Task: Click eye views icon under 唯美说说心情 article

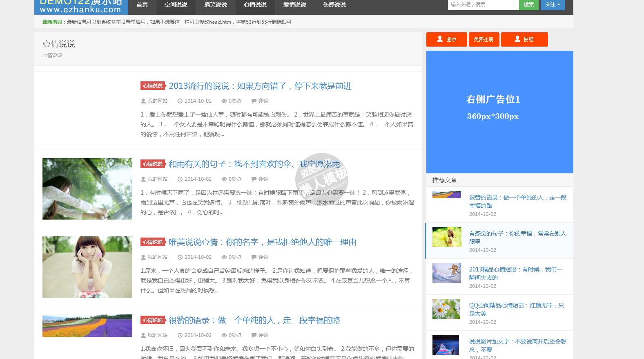Action: [x=224, y=257]
